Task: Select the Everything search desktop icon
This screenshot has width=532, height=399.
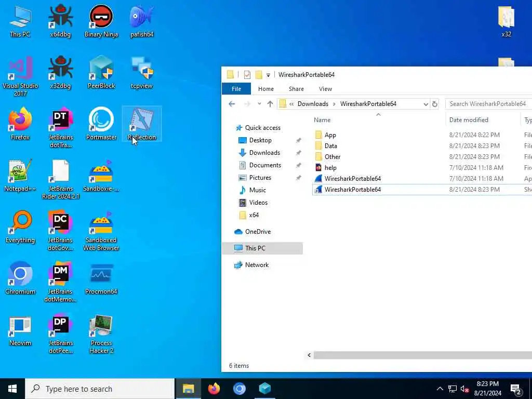Action: pos(20,227)
